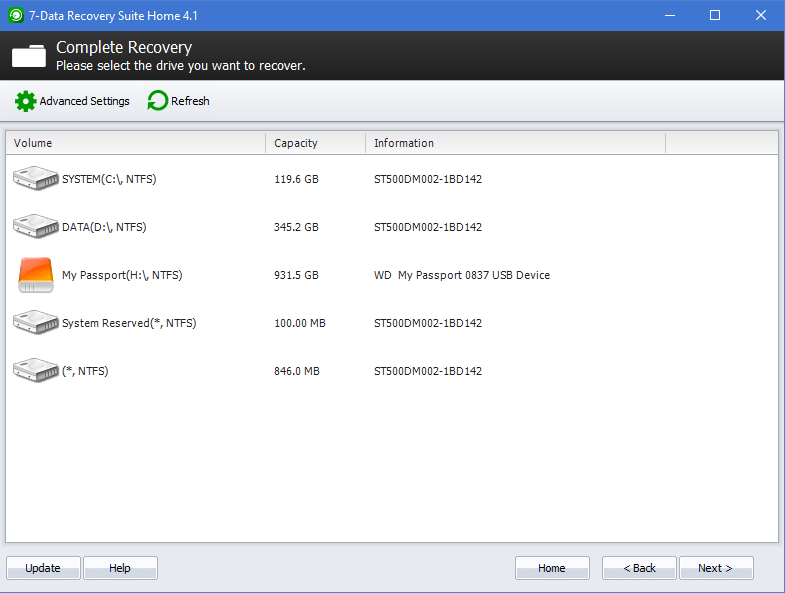Minimize the 7-Data Recovery window
Screen dimensions: 785x593
(670, 16)
